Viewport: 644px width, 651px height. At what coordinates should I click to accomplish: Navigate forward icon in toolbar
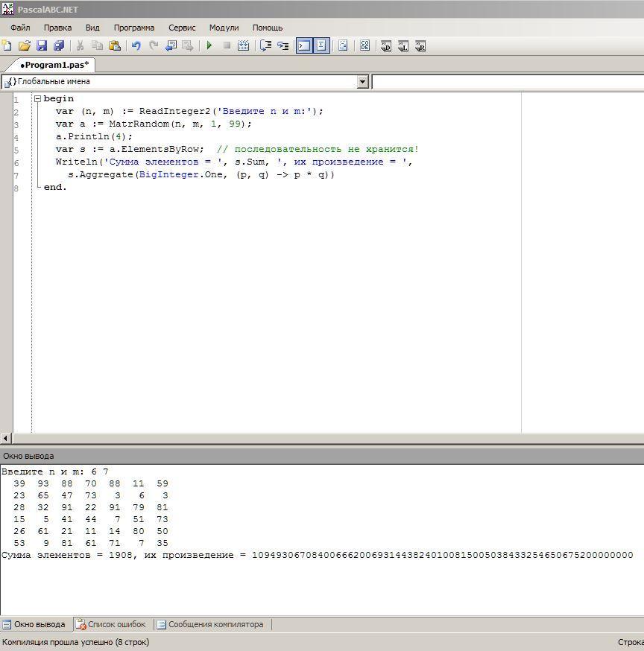point(188,45)
